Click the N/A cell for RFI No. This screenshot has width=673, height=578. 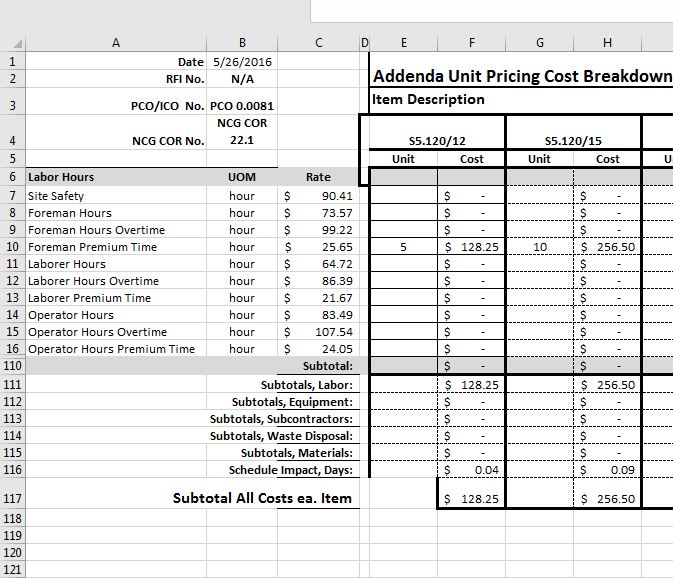tap(242, 79)
